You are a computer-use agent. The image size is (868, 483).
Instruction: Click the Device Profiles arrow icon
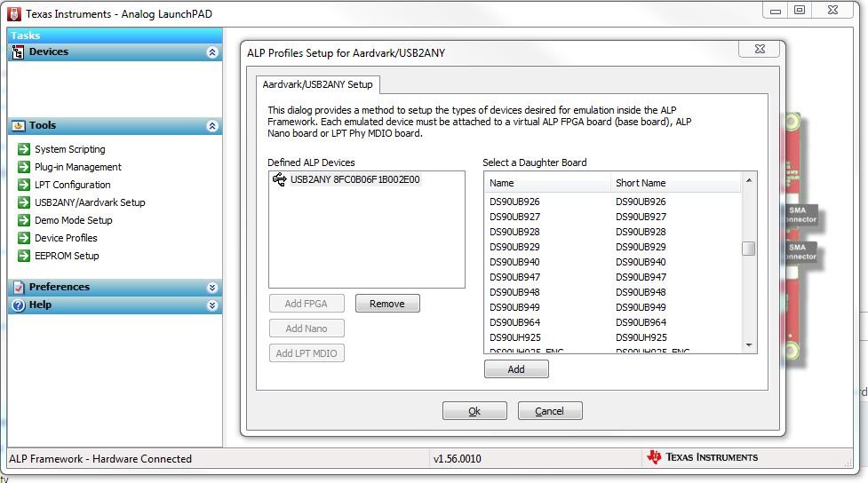24,238
